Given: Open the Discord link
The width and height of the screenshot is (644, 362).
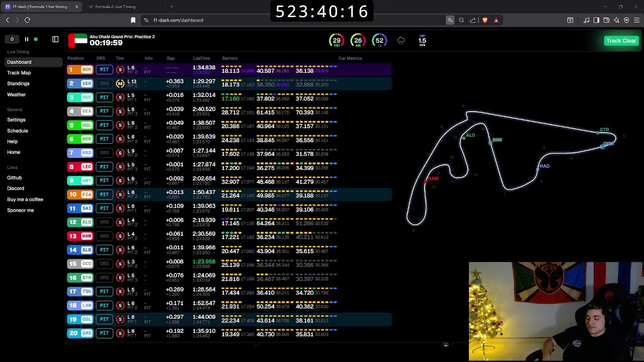Looking at the screenshot, I should [x=16, y=189].
